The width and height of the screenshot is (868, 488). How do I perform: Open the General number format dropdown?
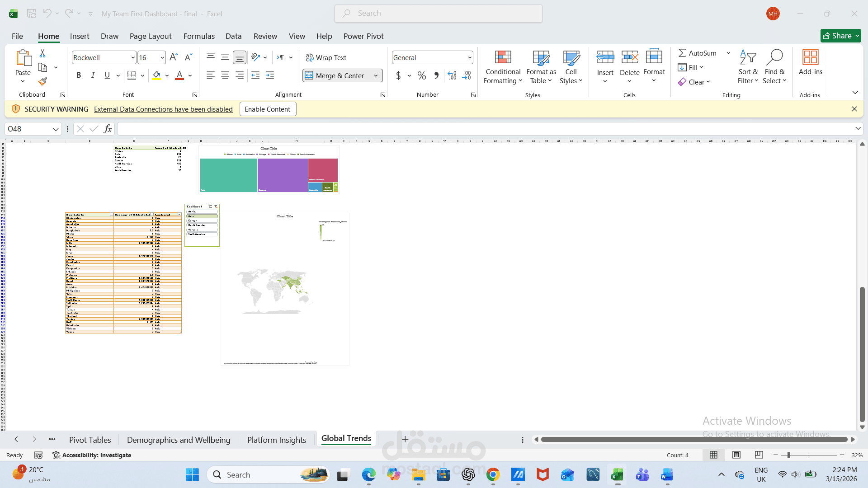point(470,58)
